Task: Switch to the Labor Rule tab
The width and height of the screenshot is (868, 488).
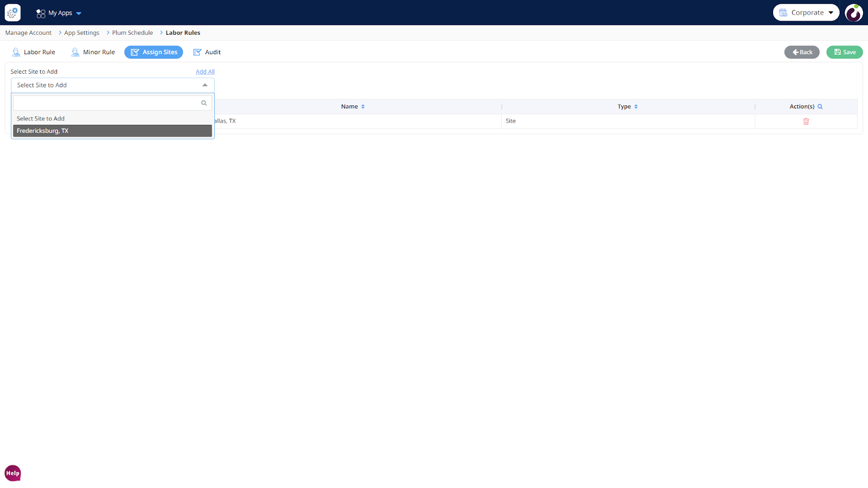Action: pyautogui.click(x=34, y=52)
